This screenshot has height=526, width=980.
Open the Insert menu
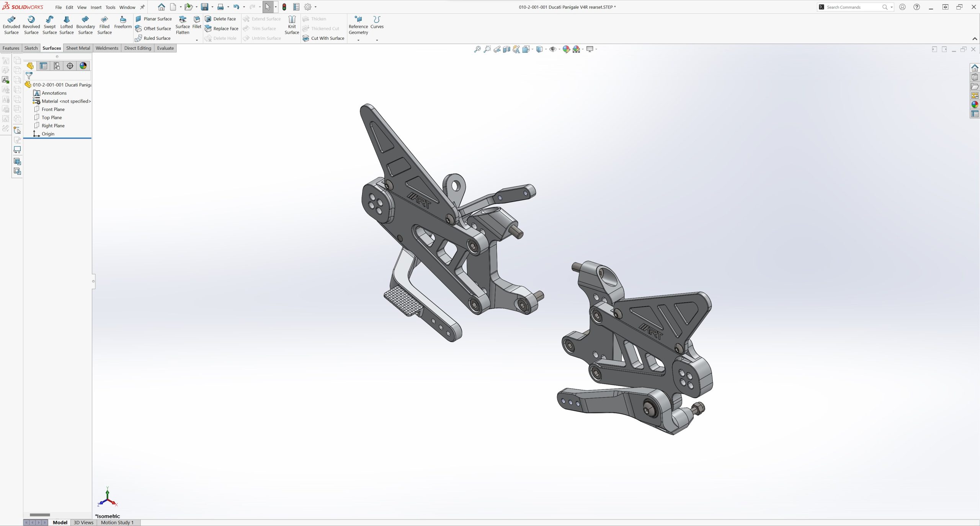(96, 7)
